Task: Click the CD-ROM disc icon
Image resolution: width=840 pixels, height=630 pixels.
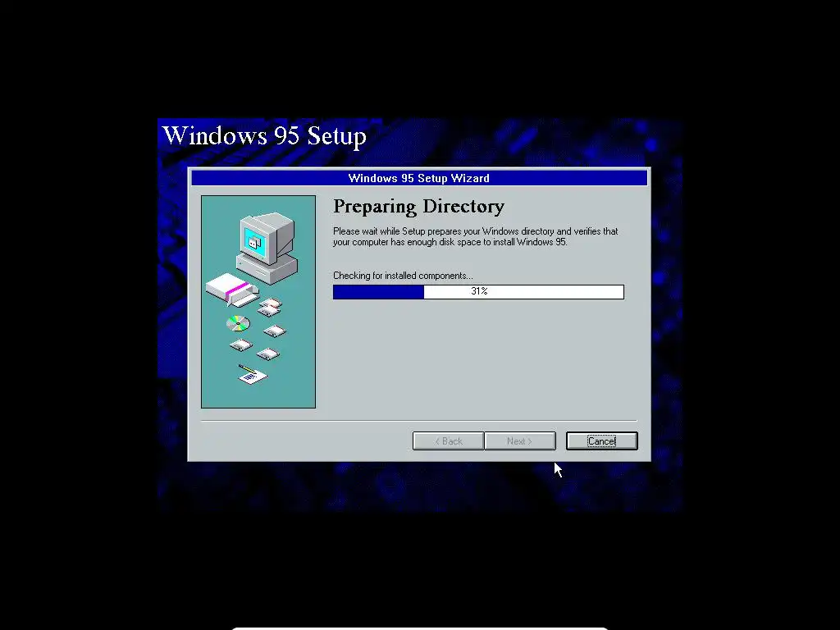Action: pos(238,323)
